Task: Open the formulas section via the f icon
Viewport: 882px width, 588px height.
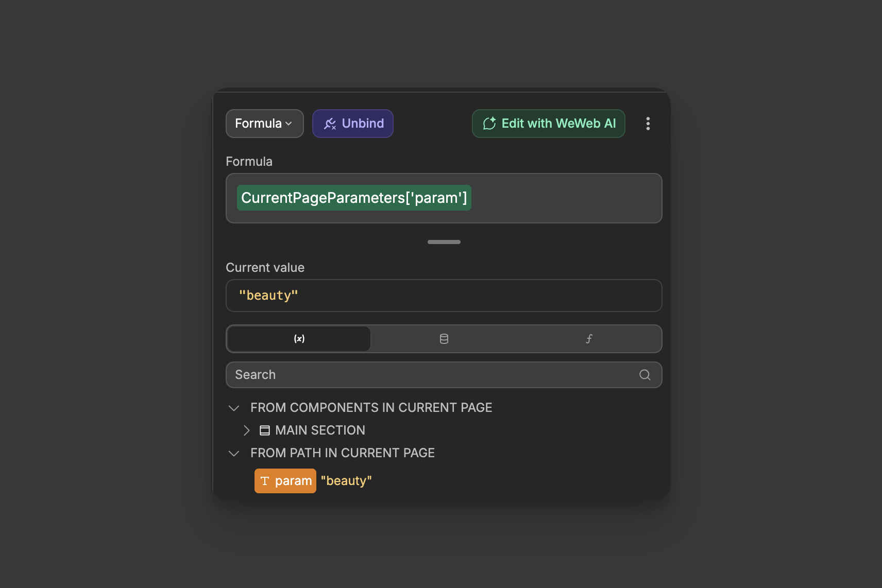Action: (589, 339)
